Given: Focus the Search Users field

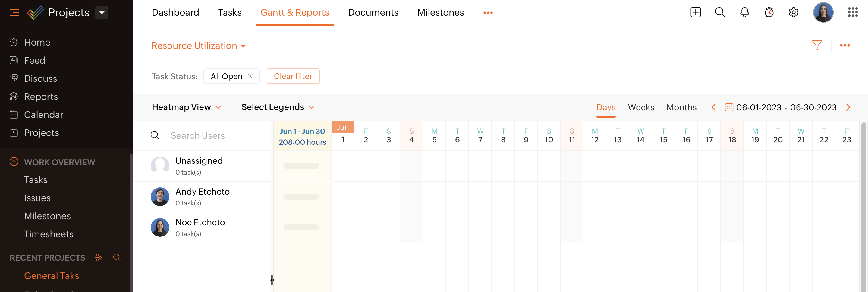Looking at the screenshot, I should click(216, 135).
